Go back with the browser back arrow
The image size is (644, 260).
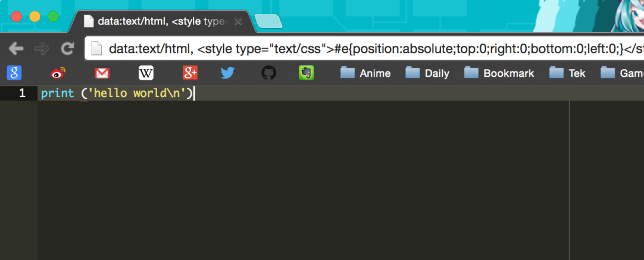point(16,49)
